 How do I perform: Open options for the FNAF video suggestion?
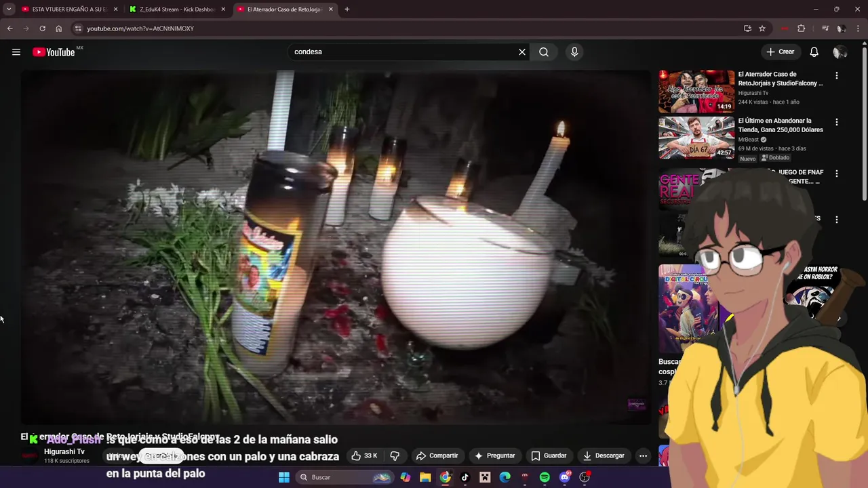[837, 174]
